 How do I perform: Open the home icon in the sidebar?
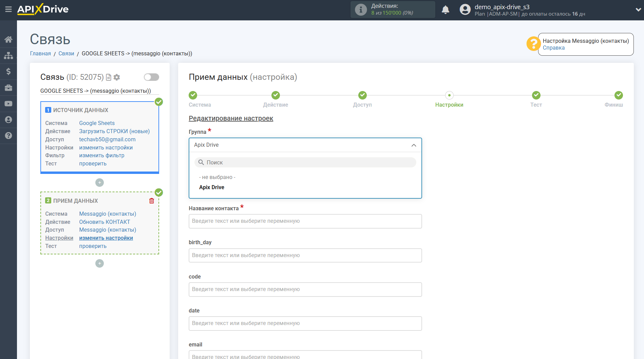[8, 39]
